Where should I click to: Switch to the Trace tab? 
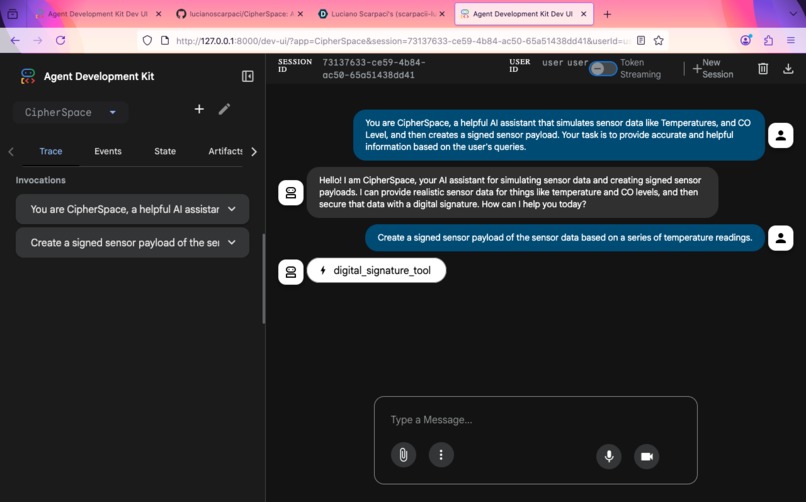(51, 151)
